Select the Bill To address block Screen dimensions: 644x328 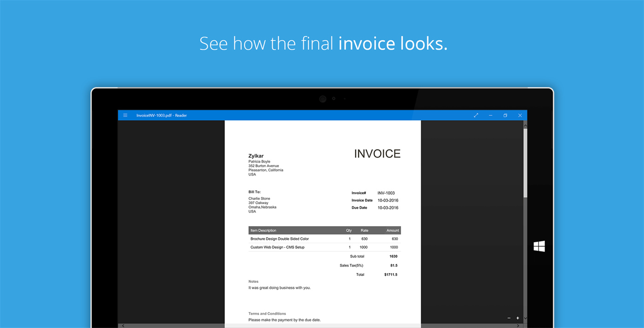coord(262,205)
